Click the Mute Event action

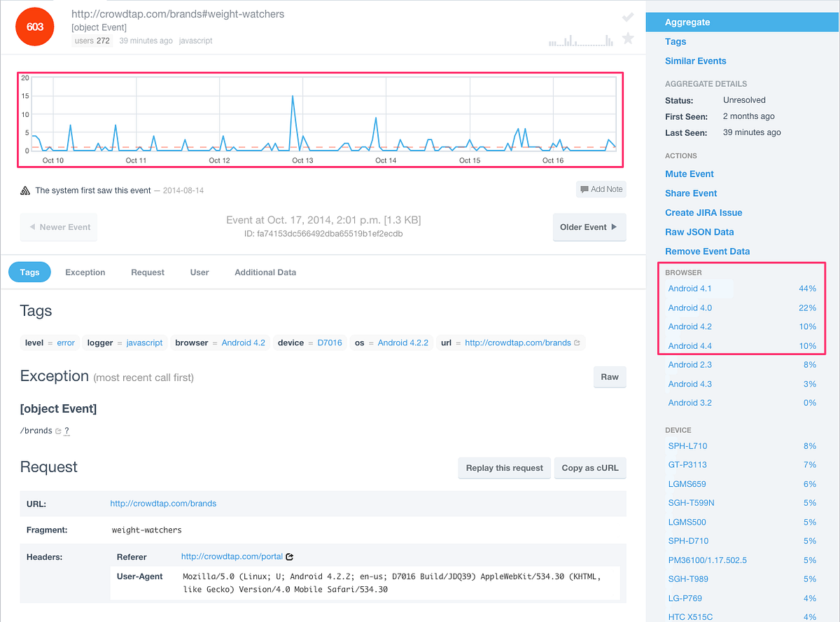689,174
